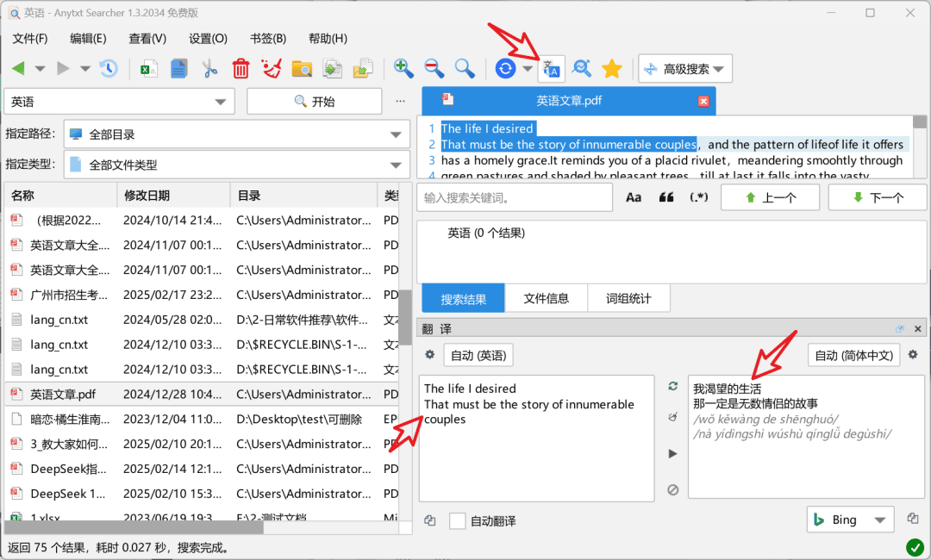
Task: Click the 输入搜索关键词 input field
Action: click(x=515, y=197)
